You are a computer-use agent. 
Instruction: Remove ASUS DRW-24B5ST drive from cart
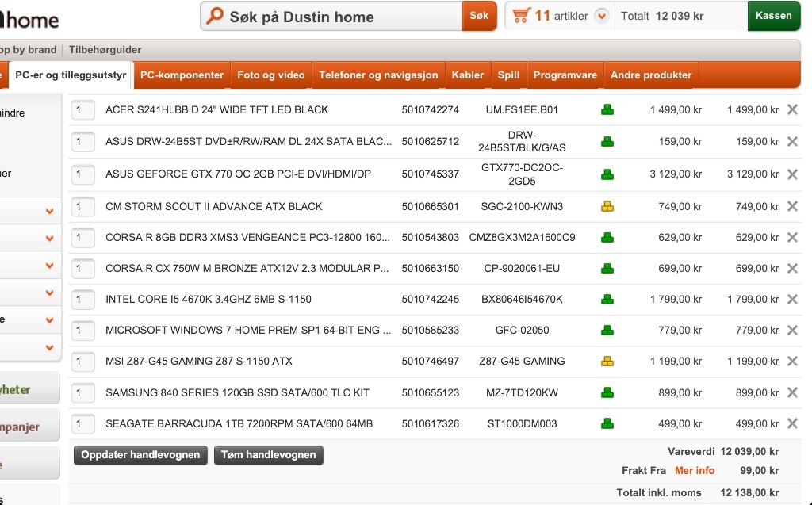[x=792, y=141]
